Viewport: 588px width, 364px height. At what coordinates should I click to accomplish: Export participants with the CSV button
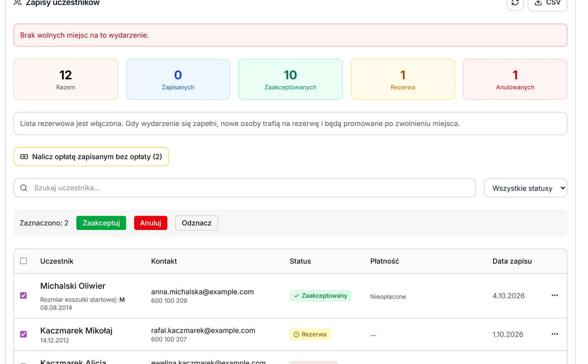[x=547, y=3]
